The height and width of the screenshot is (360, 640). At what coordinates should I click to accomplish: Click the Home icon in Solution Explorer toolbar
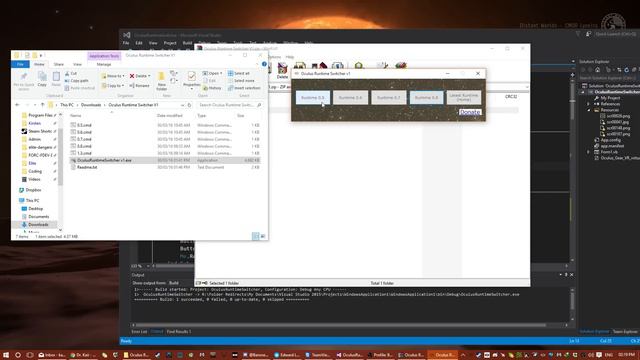pos(598,70)
